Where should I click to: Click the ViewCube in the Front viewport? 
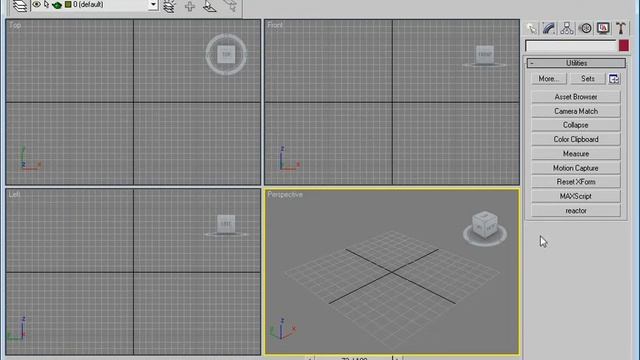pyautogui.click(x=485, y=55)
